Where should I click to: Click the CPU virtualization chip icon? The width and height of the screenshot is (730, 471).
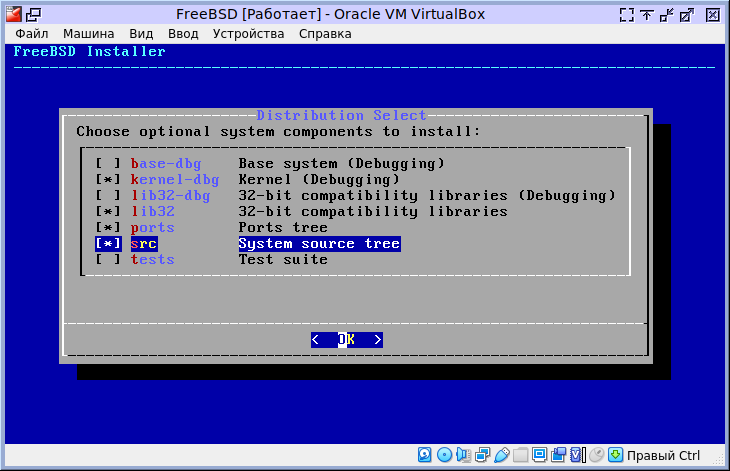[577, 455]
